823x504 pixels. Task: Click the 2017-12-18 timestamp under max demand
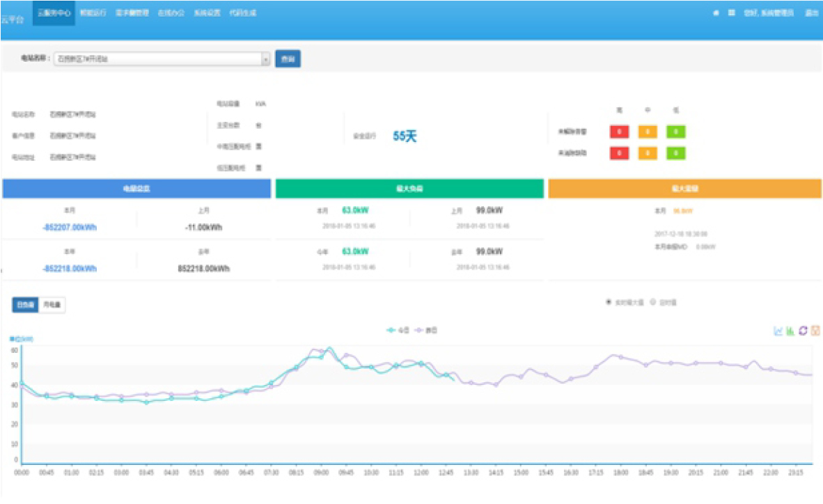681,234
